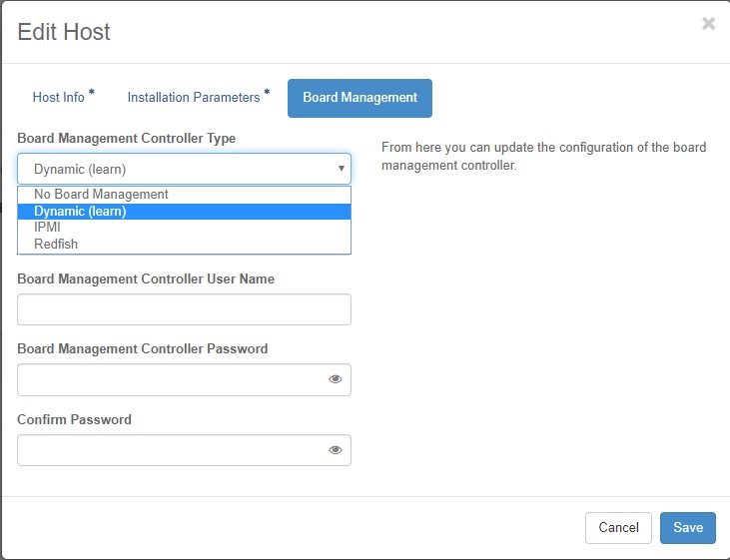Click the Board Management Controller Type label
The image size is (730, 560).
[x=126, y=138]
